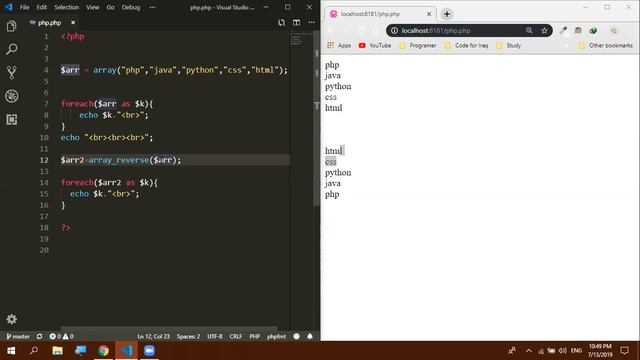Click the Chrome back arrow
Screen dimensions: 640x360
331,31
